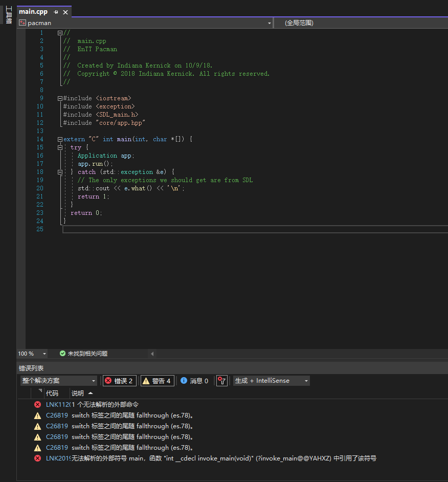This screenshot has width=448, height=482.
Task: Click the blue info icon in 消息 0 button
Action: [184, 381]
